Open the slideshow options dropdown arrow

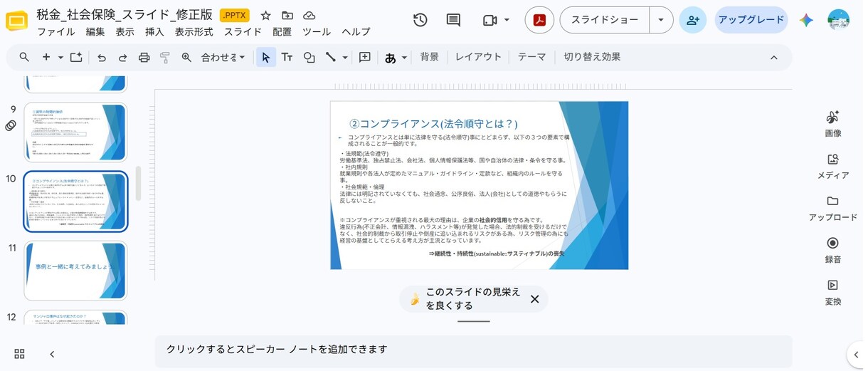pos(661,20)
